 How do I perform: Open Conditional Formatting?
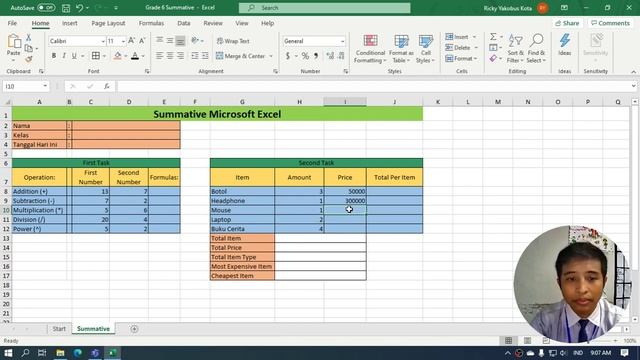pyautogui.click(x=370, y=49)
